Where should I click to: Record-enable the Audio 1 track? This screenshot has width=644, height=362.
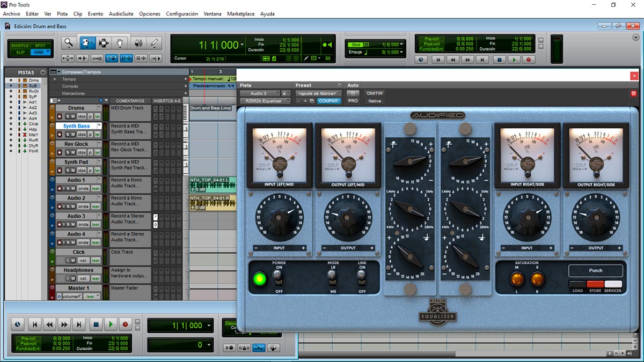click(x=59, y=188)
